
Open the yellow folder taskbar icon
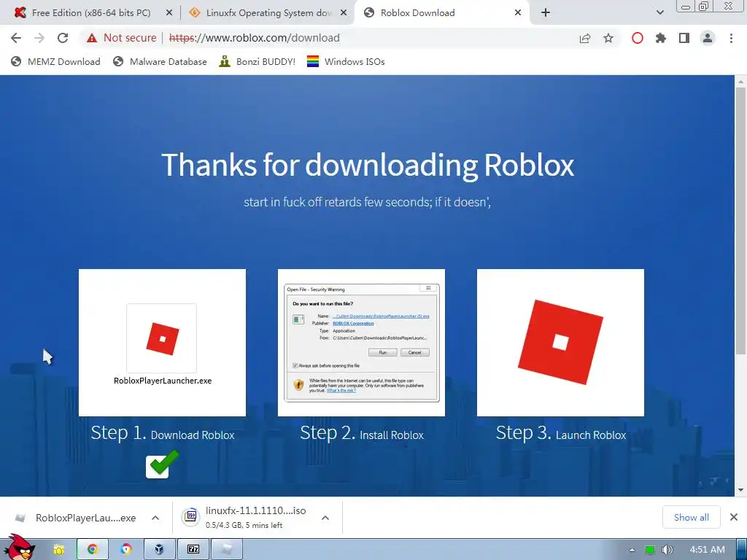click(x=58, y=550)
